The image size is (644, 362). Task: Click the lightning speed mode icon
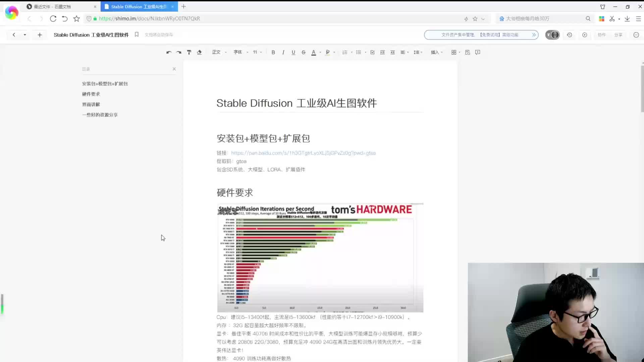coord(466,19)
